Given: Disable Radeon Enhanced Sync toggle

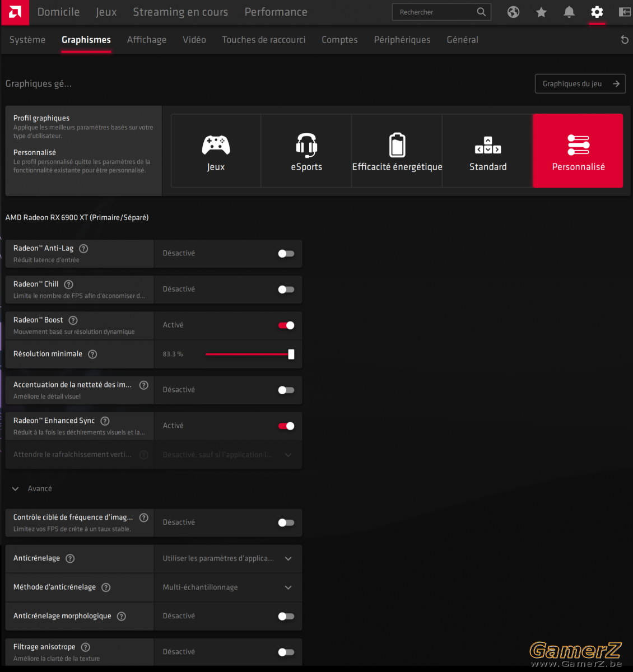Looking at the screenshot, I should 286,426.
